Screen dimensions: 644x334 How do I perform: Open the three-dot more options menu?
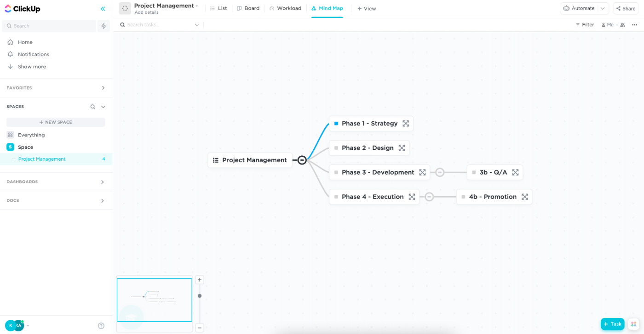pos(635,25)
